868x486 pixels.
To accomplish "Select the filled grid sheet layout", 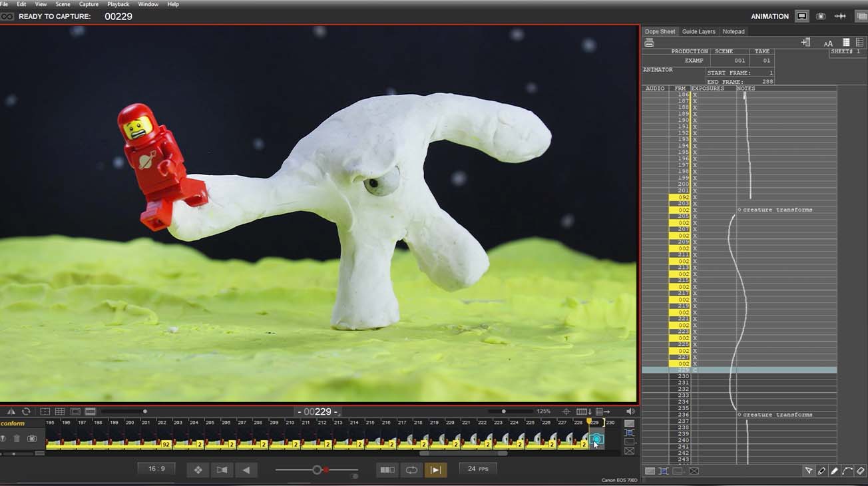I will tap(846, 42).
